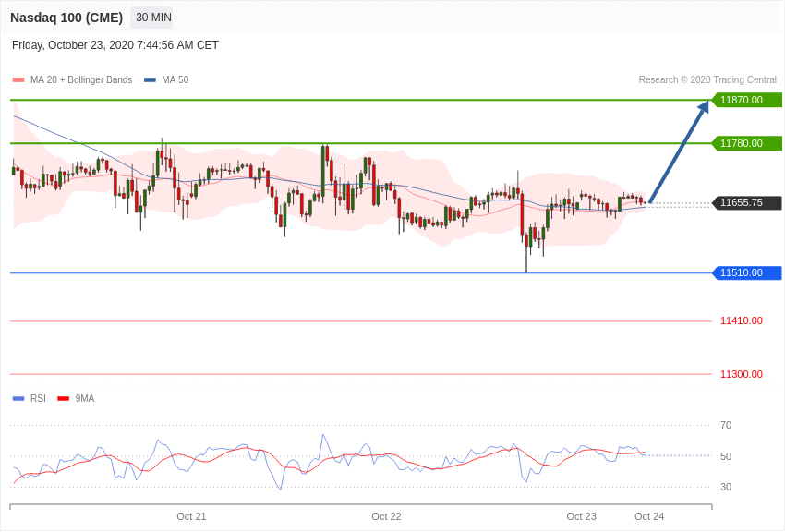
Task: Click the RSI legend label
Action: pos(38,398)
